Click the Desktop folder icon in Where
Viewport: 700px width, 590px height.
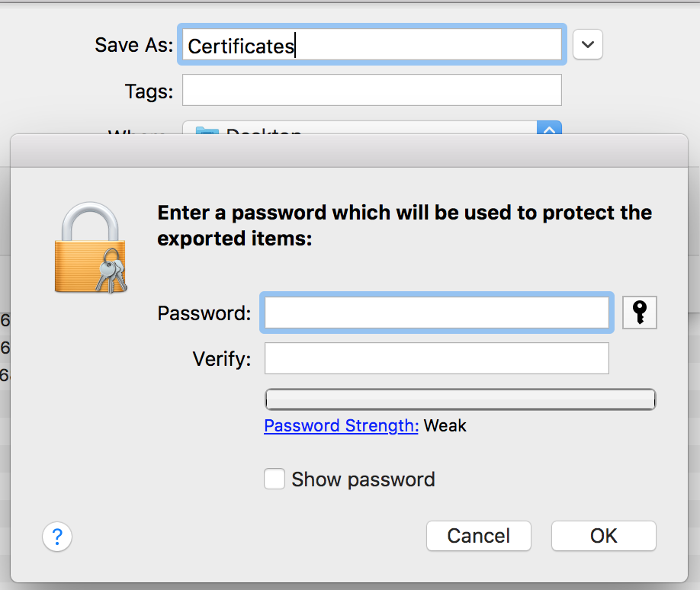tap(207, 132)
